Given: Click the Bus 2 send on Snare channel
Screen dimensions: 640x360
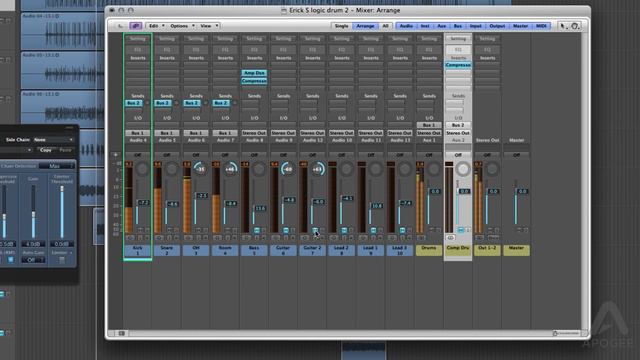Looking at the screenshot, I should click(163, 103).
